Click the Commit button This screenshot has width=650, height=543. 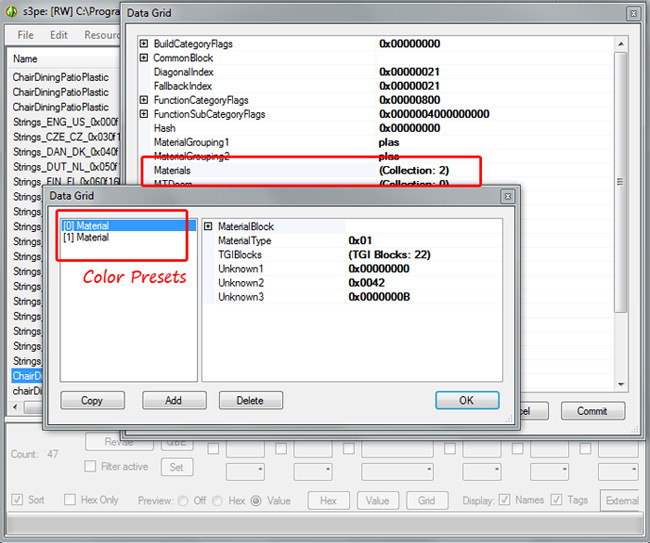point(592,411)
